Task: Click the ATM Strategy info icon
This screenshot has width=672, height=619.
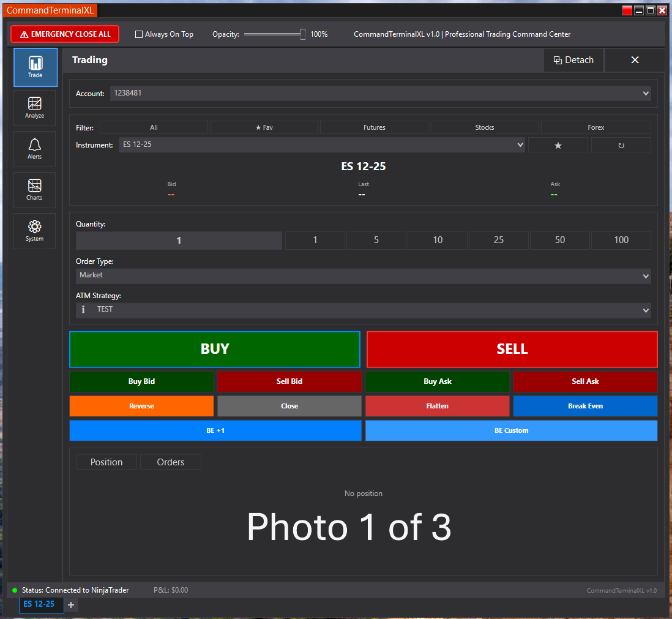Action: [x=83, y=310]
